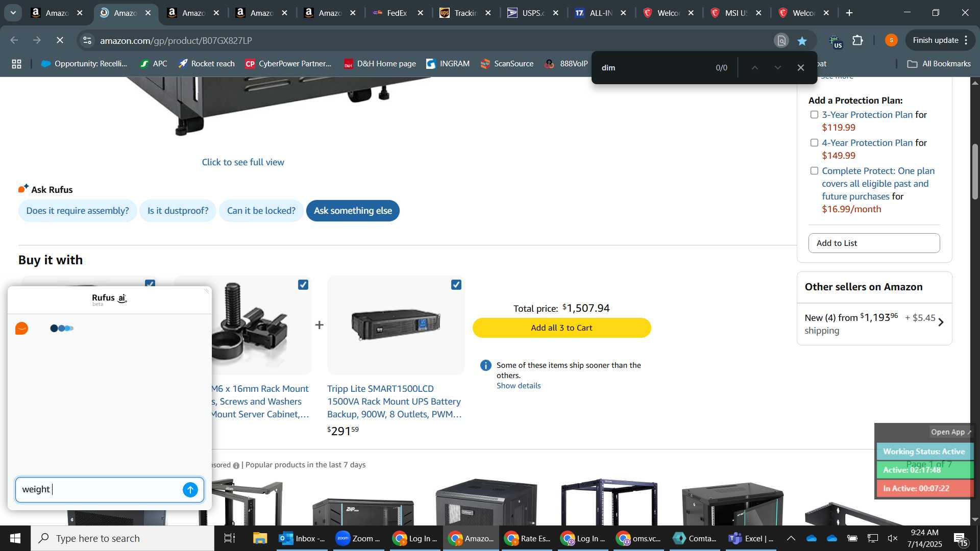This screenshot has height=551, width=980.
Task: Stop loading the page button
Action: coord(60,40)
